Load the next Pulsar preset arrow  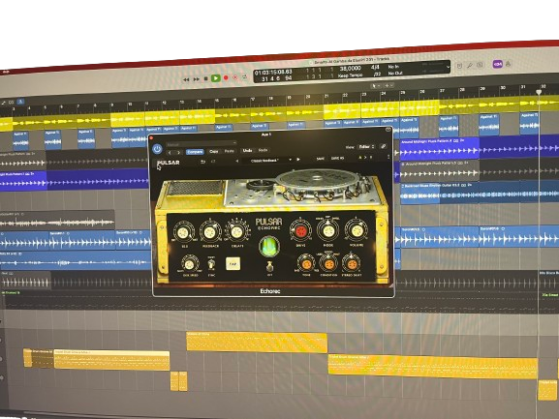[x=298, y=159]
